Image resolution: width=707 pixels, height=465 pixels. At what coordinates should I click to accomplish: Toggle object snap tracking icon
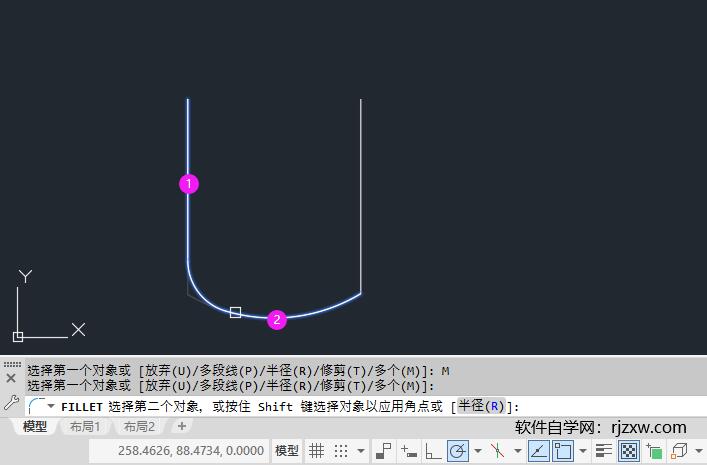click(539, 451)
